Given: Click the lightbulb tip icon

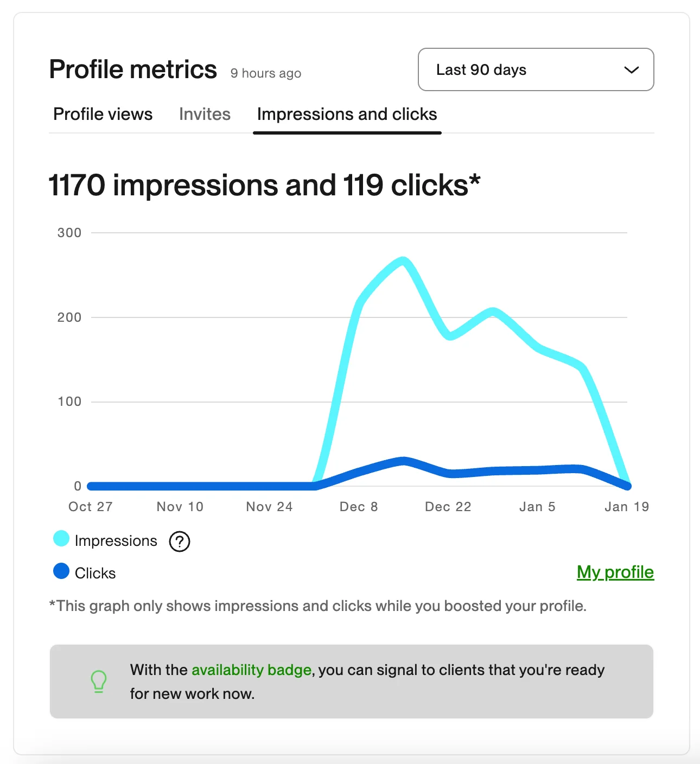Looking at the screenshot, I should click(x=99, y=682).
